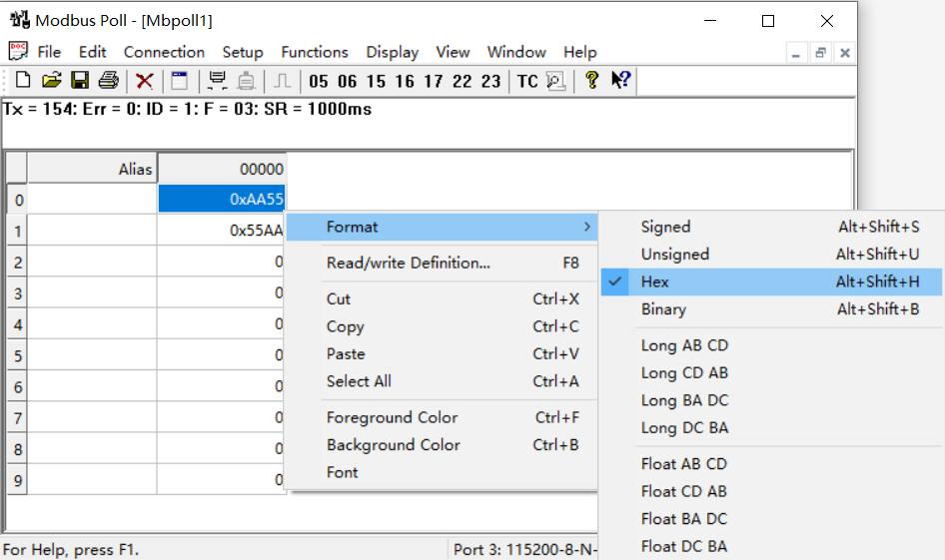The width and height of the screenshot is (945, 560).
Task: Choose Select All in context menu
Action: (442, 381)
